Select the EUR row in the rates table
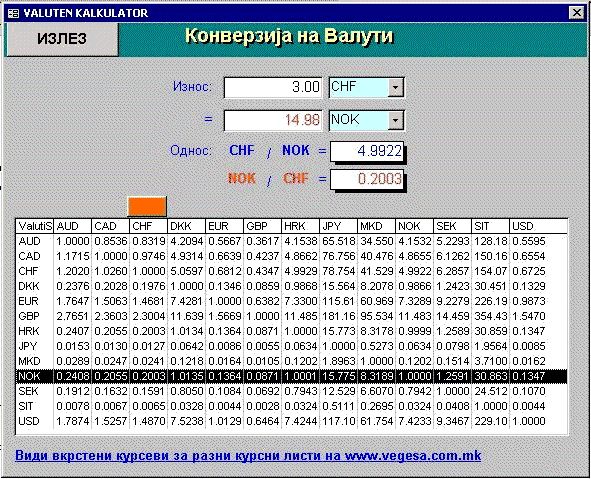 [x=292, y=301]
